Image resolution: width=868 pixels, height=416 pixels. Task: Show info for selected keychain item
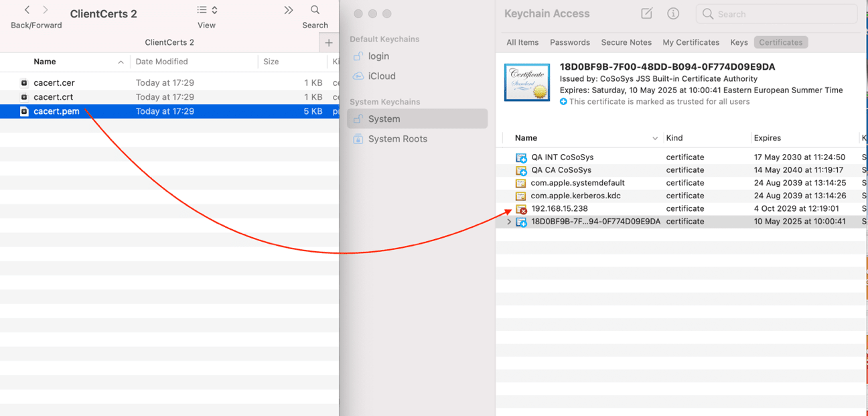(x=673, y=13)
